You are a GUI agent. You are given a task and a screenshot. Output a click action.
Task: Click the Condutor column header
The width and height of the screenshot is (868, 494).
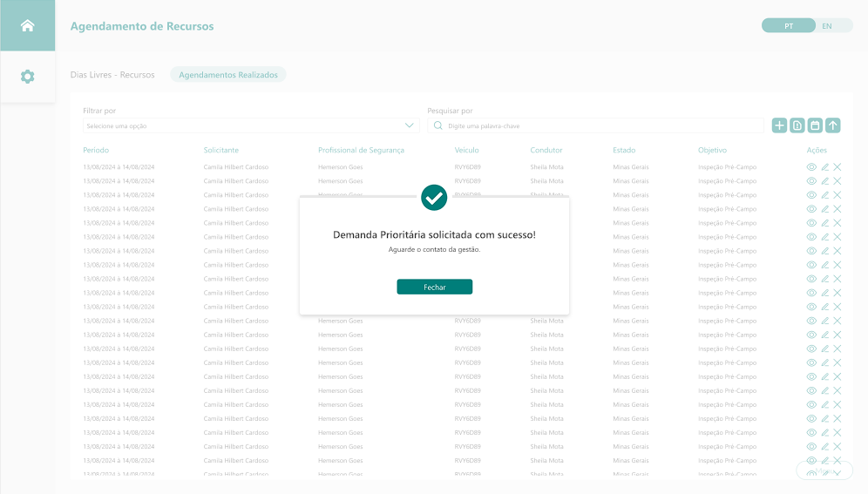[546, 150]
